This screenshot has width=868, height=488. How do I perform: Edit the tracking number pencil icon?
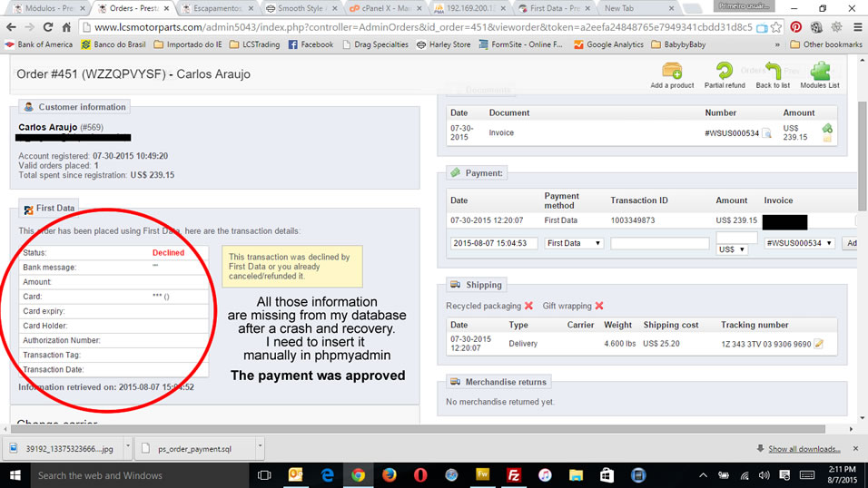point(819,344)
